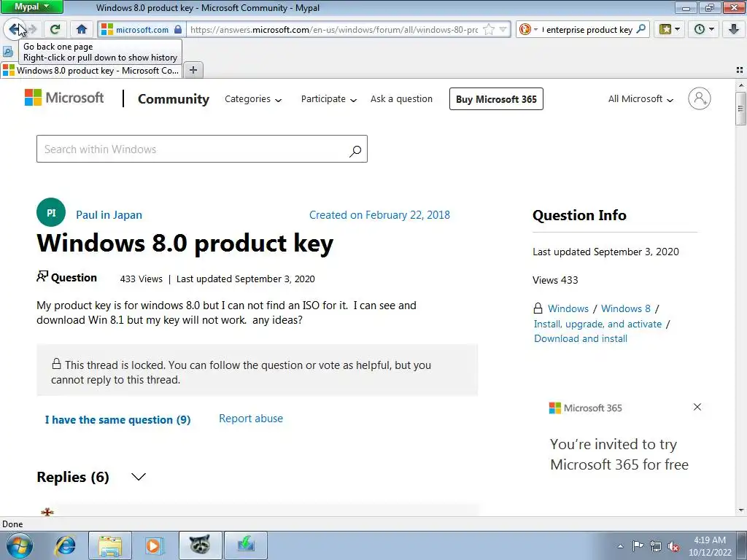Open the downloads taskbar app icon
Image resolution: width=747 pixels, height=560 pixels.
click(x=245, y=545)
